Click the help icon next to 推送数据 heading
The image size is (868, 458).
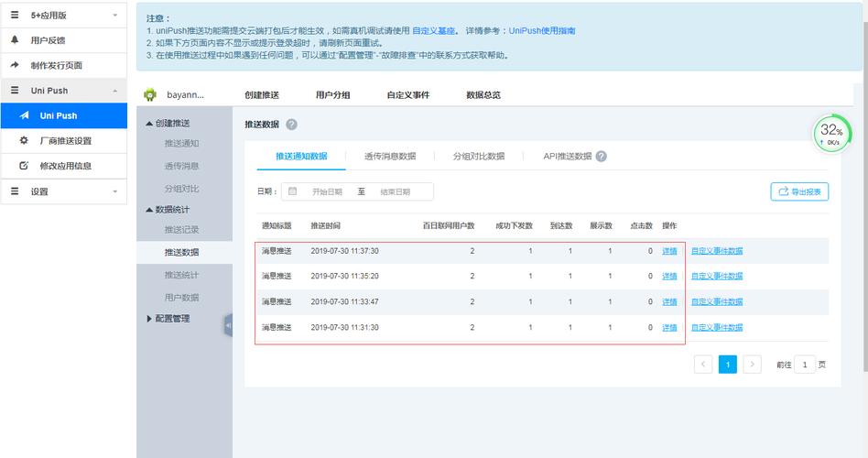(292, 125)
